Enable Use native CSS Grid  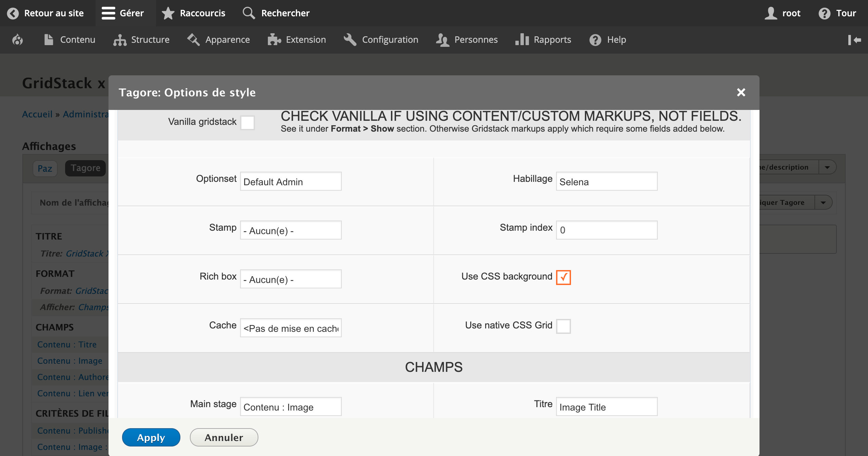tap(563, 326)
